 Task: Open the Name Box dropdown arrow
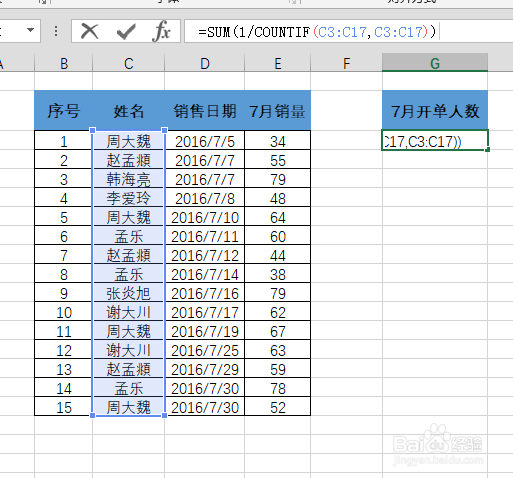[x=30, y=30]
